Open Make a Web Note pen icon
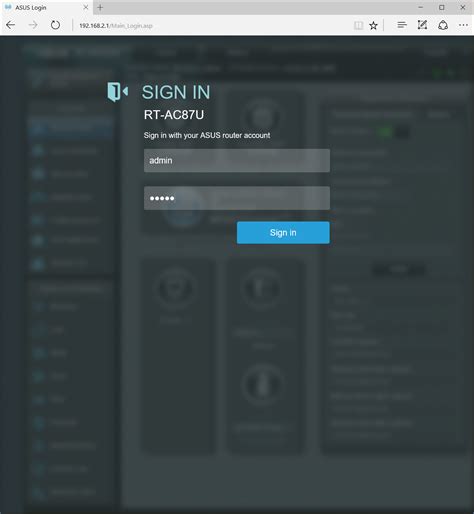This screenshot has width=474, height=514. pos(422,25)
